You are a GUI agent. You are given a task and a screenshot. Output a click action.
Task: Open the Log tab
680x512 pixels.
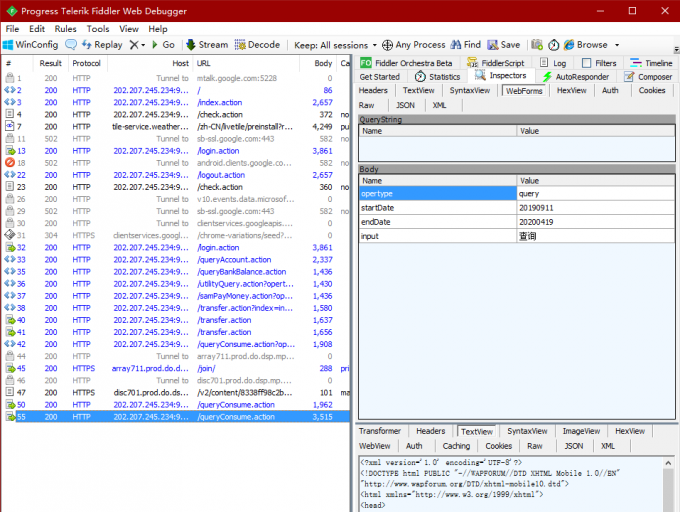(x=553, y=63)
